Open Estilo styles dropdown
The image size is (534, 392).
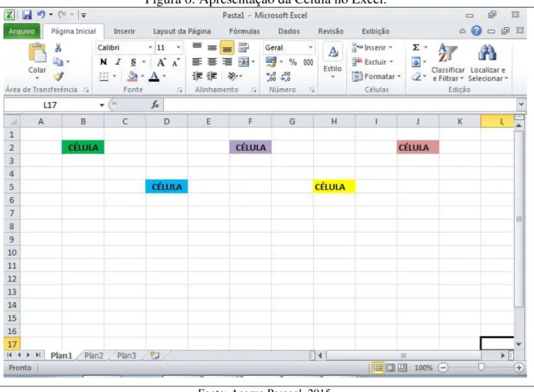[332, 61]
